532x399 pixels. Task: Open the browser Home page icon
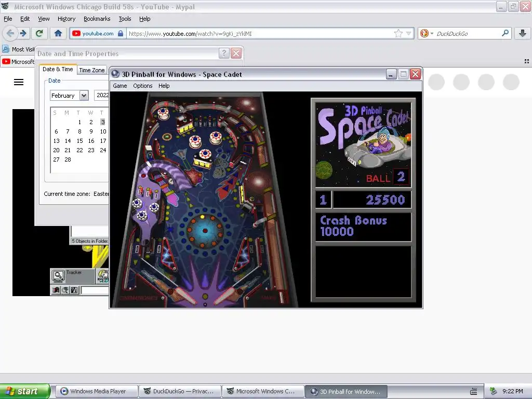click(x=58, y=33)
